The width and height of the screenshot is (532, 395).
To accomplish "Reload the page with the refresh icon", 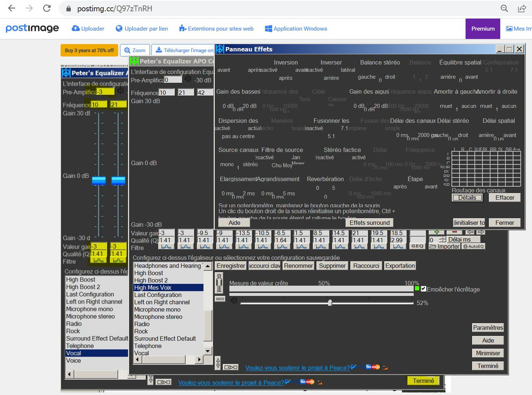I will click(47, 8).
